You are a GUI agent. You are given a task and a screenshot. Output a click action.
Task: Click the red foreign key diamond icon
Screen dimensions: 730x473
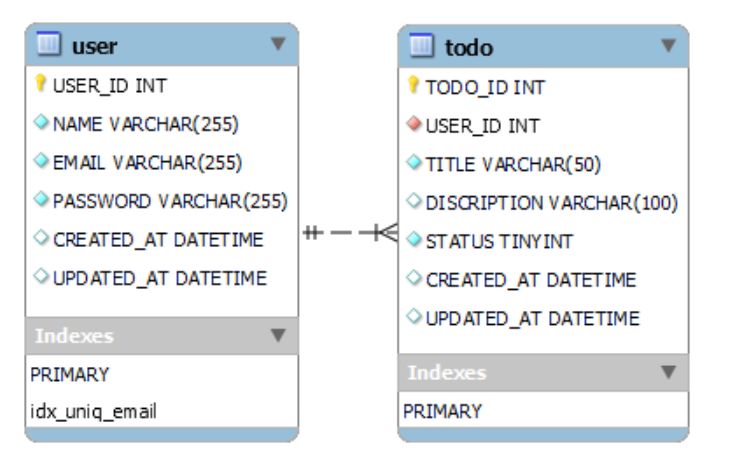click(416, 126)
